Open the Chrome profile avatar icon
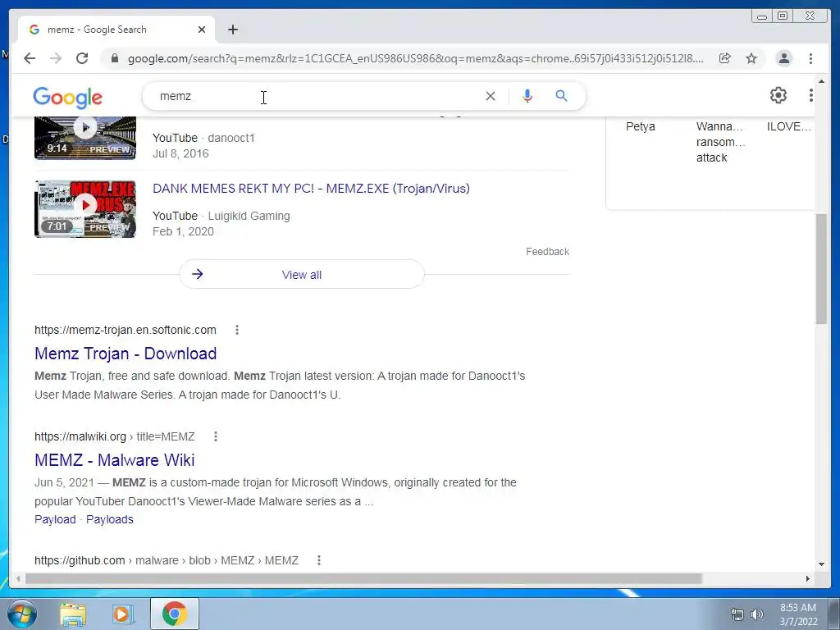The width and height of the screenshot is (840, 630). tap(783, 58)
